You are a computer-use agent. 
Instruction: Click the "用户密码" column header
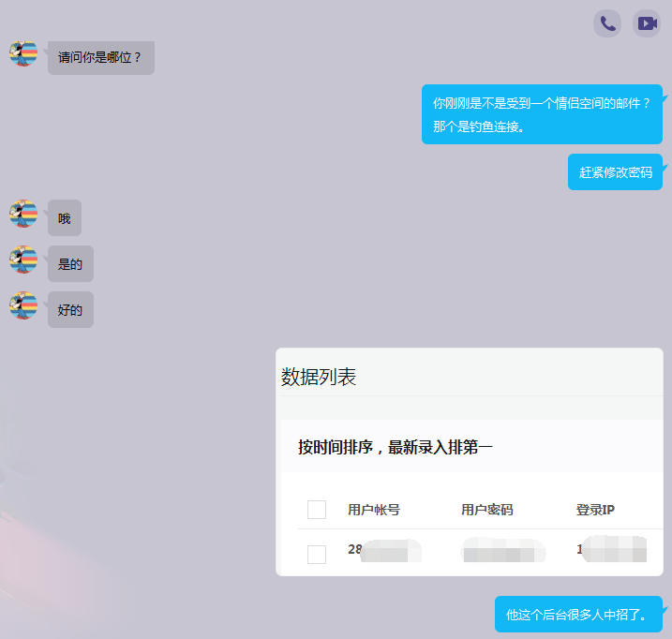486,510
